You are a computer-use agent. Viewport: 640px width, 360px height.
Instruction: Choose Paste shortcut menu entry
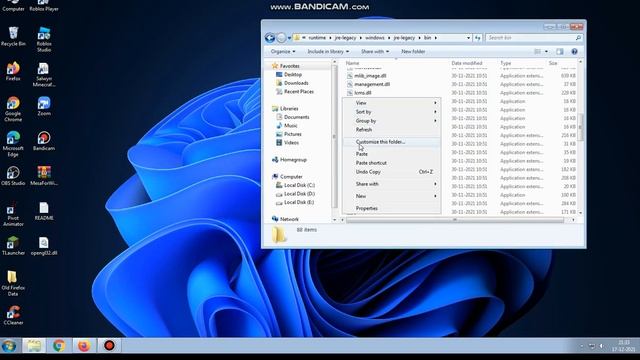[x=391, y=163]
